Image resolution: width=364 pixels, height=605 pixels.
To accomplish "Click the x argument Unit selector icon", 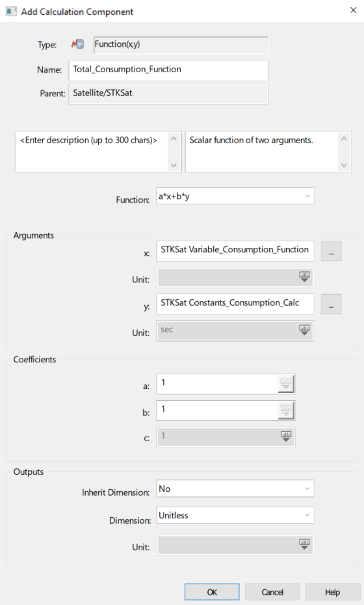I will [304, 276].
